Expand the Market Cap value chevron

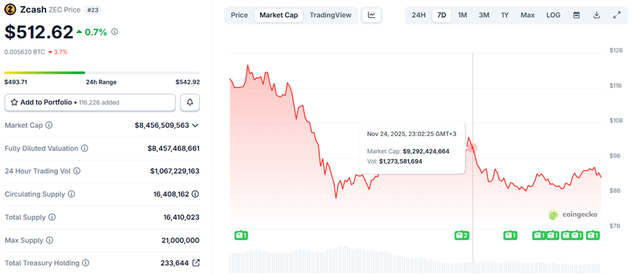[x=196, y=125]
